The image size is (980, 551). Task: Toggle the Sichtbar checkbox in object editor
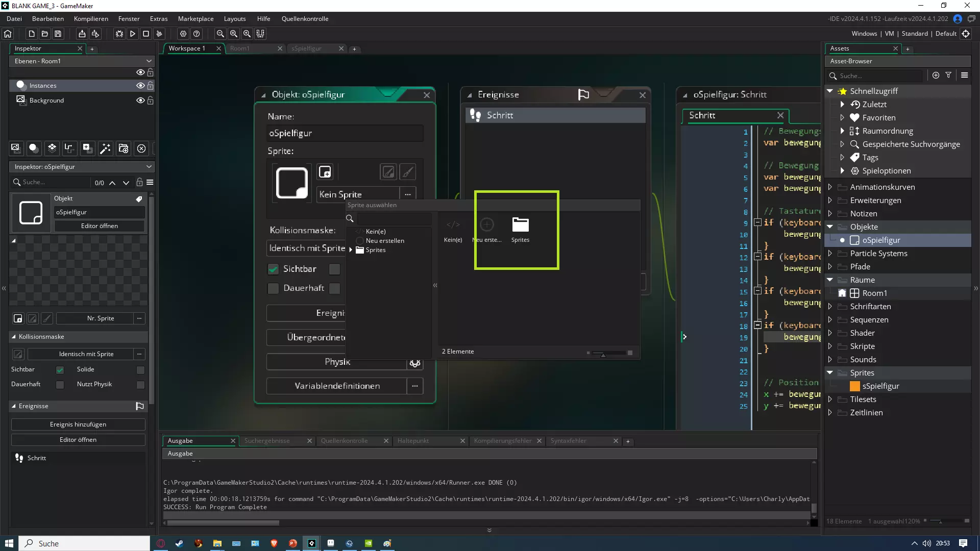274,269
